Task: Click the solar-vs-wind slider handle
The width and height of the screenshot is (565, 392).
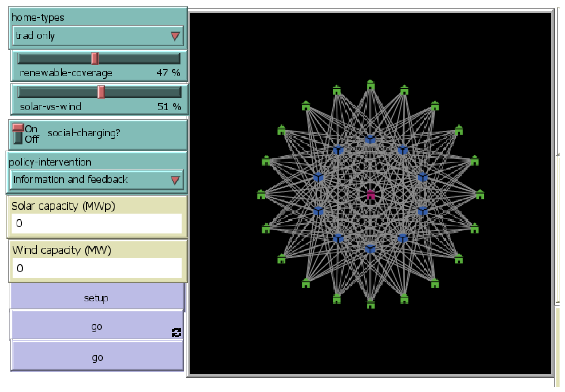Action: coord(101,92)
